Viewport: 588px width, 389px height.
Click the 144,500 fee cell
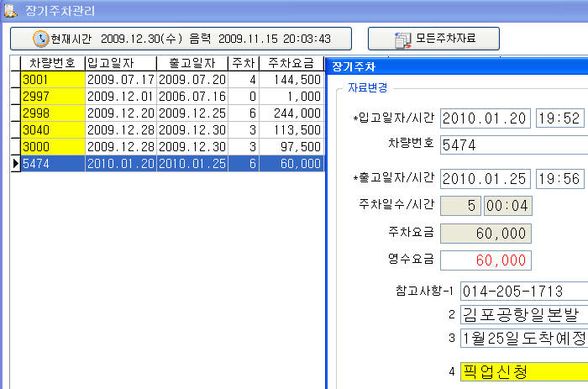tap(291, 80)
